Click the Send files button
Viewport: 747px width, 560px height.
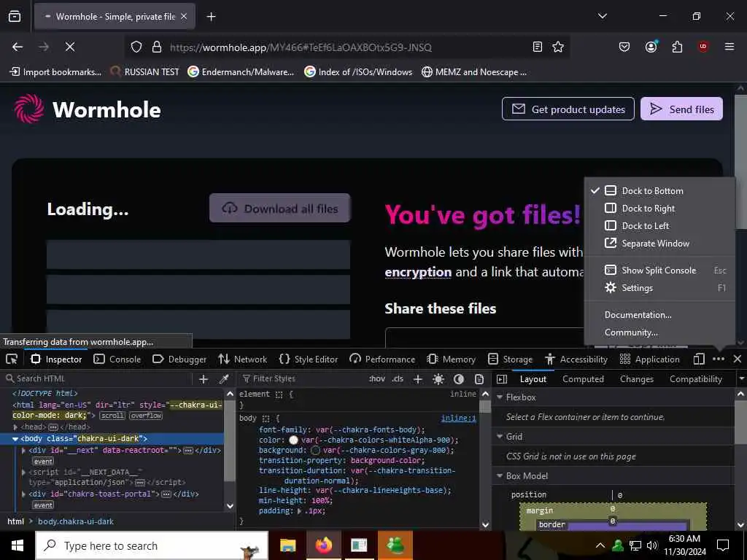(x=681, y=109)
